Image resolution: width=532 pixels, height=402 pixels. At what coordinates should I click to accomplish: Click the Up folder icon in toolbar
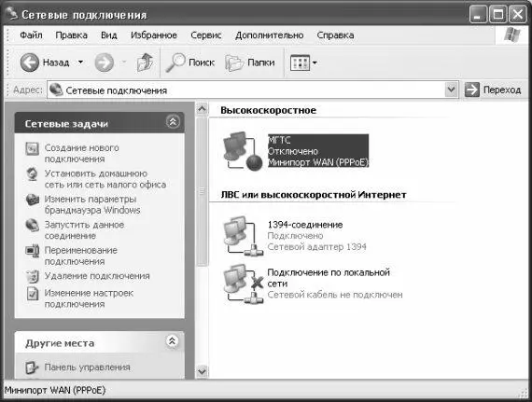coord(145,62)
